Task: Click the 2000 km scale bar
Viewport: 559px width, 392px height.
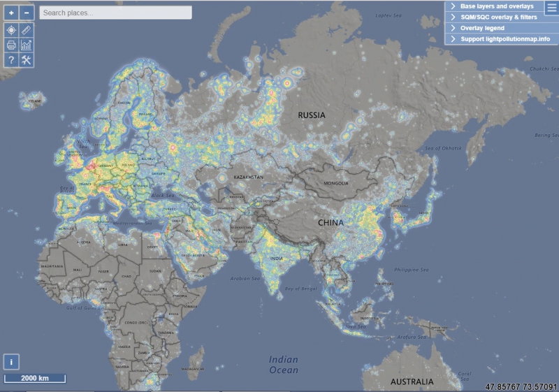Action: pos(35,378)
